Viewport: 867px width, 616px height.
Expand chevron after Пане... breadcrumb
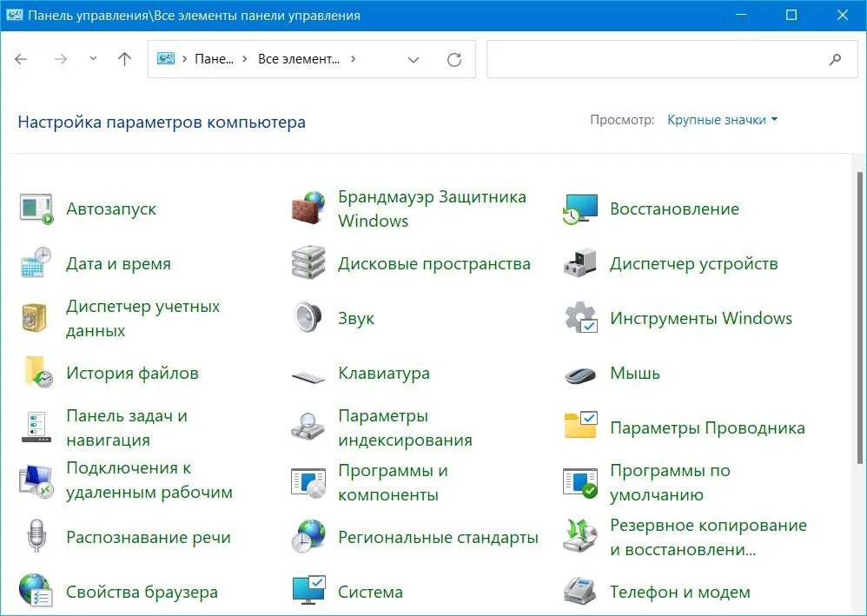(x=244, y=58)
